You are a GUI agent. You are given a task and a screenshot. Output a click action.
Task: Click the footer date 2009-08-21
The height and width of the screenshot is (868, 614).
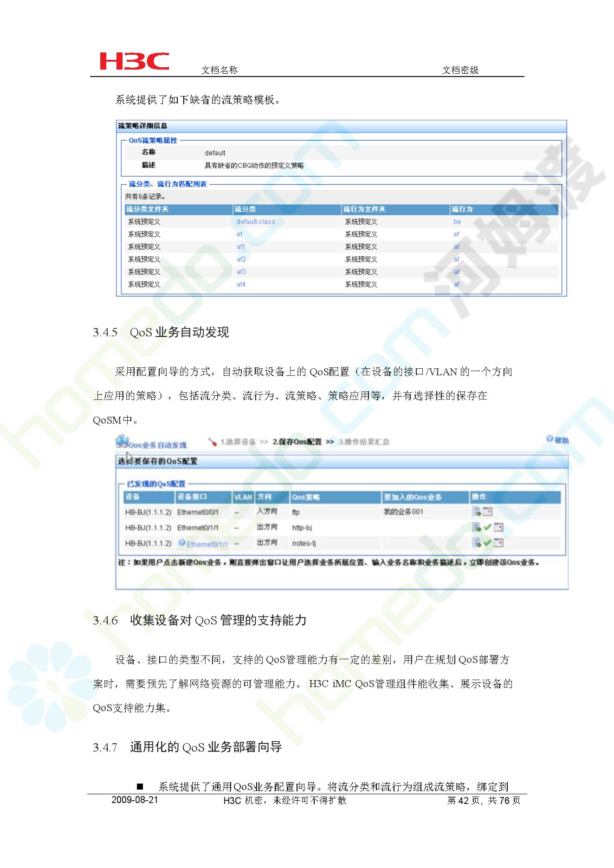click(x=135, y=800)
